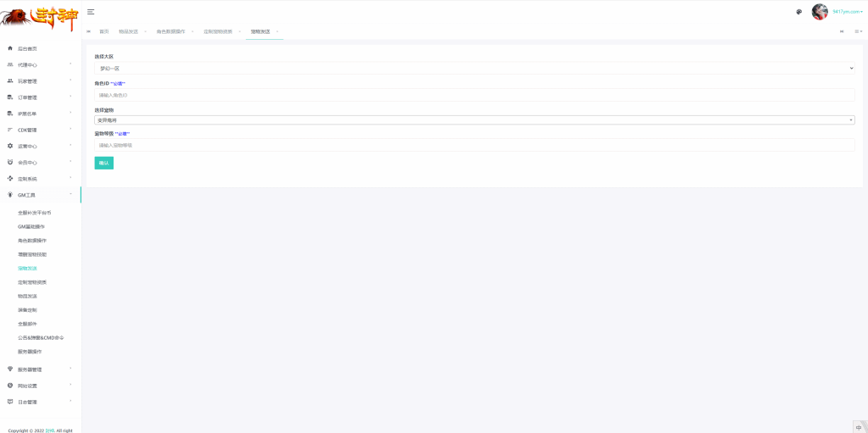Click the 网站设置 sidebar icon

coord(10,386)
